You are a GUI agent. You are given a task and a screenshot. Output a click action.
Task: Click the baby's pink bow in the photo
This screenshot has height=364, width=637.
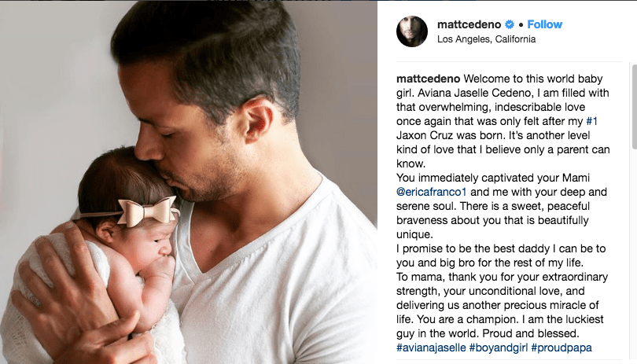[x=148, y=211]
